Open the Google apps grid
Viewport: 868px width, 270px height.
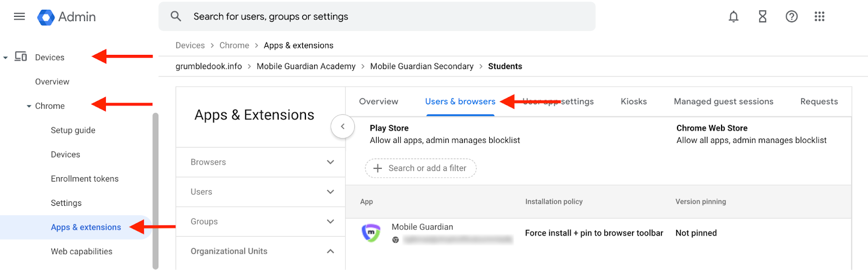pos(819,17)
